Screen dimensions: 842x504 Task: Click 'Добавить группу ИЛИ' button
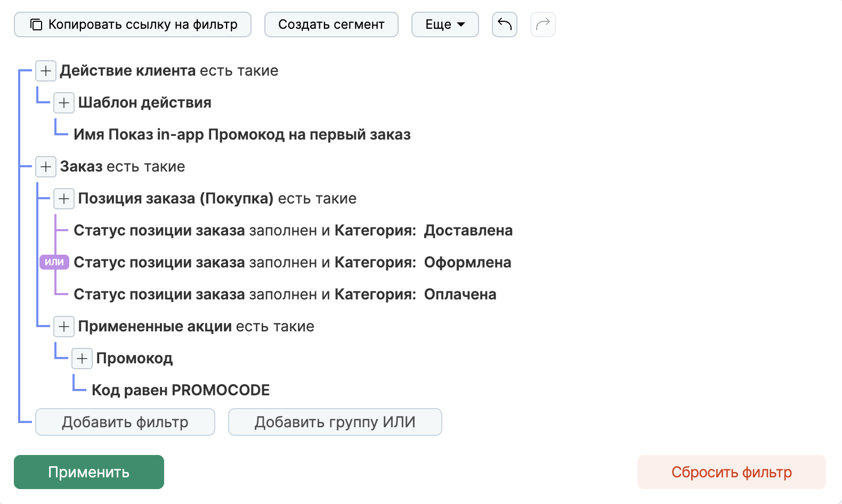(335, 422)
